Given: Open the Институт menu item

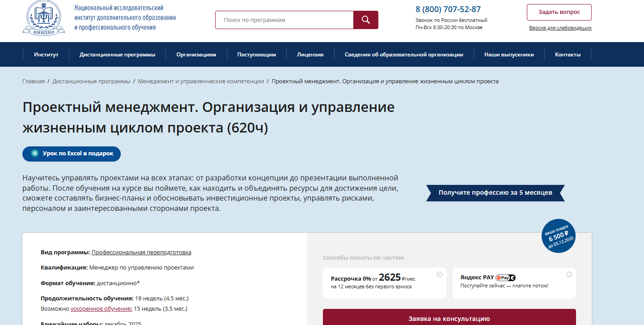Looking at the screenshot, I should pos(46,55).
